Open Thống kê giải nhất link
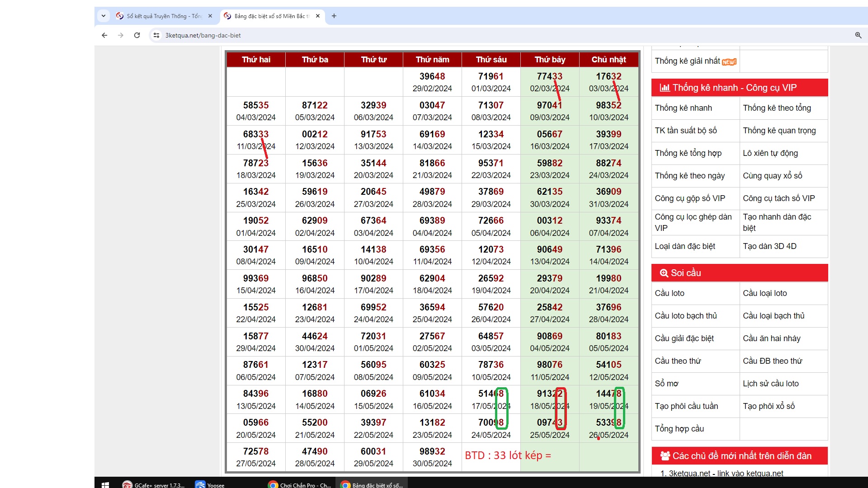The width and height of the screenshot is (868, 488). (x=687, y=61)
